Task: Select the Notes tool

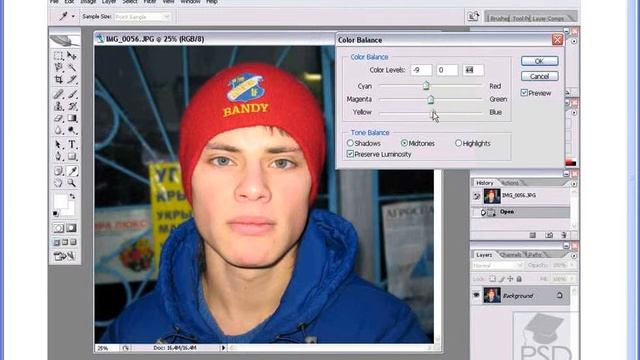Action: [58, 171]
